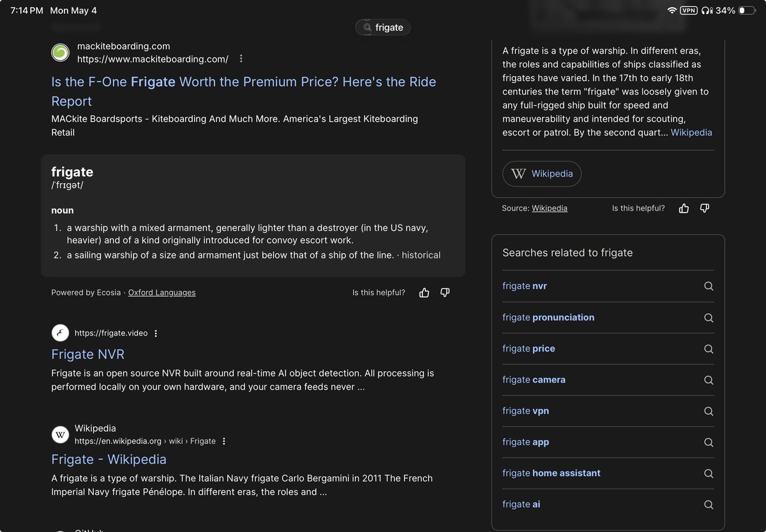The width and height of the screenshot is (766, 532).
Task: Open the frigate search pill at top
Action: [383, 27]
